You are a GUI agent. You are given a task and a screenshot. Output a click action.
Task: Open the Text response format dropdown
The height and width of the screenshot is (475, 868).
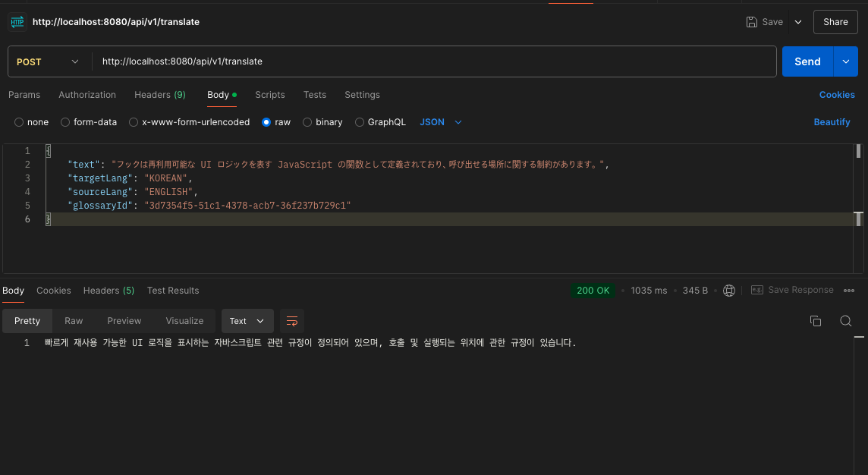pyautogui.click(x=247, y=321)
